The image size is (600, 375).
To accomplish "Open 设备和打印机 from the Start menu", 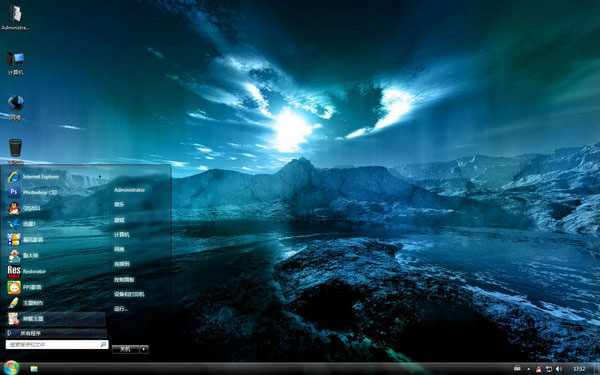I will pos(129,294).
